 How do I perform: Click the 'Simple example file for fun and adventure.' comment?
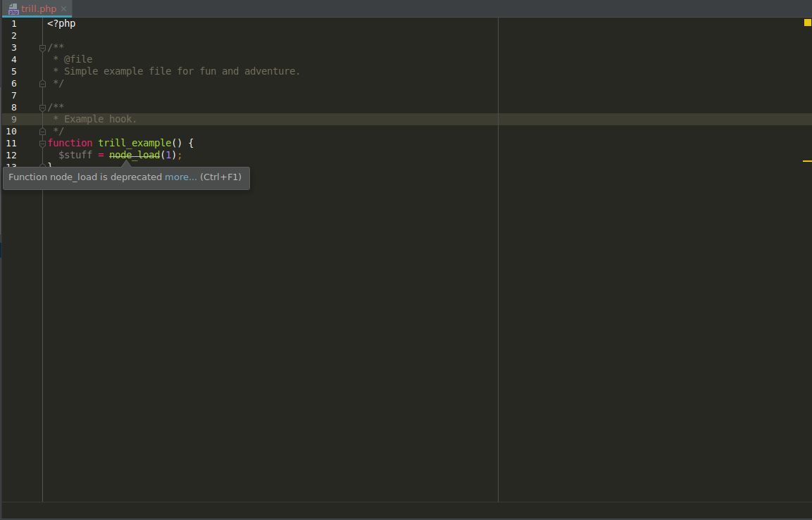pos(182,71)
